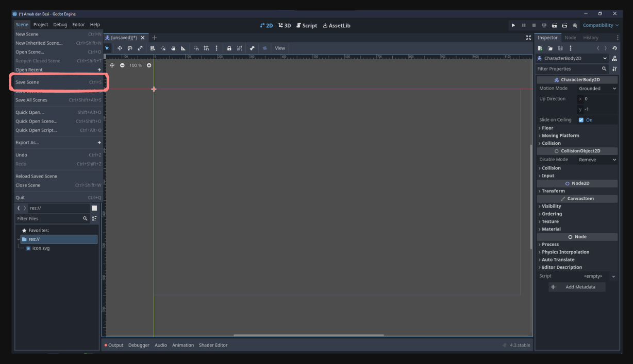Choose New Inherited Scene menu entry

coord(58,43)
